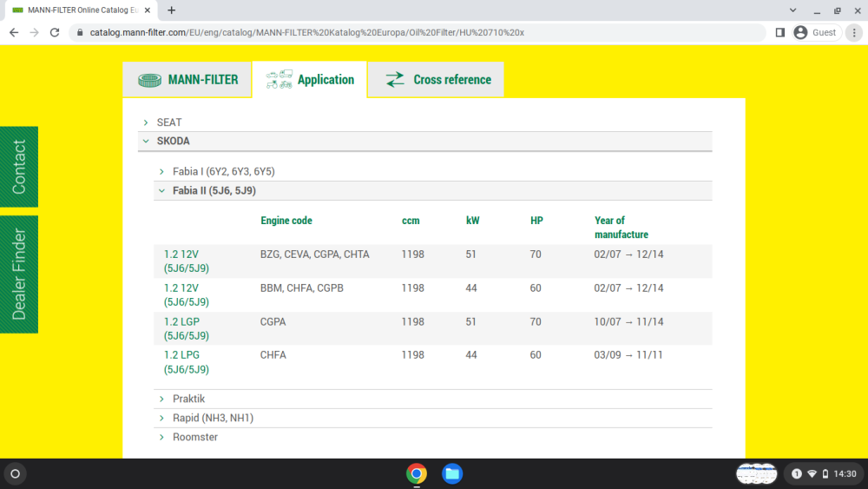The image size is (868, 489).
Task: Open 1.2 12V link with 44 kW
Action: (186, 295)
